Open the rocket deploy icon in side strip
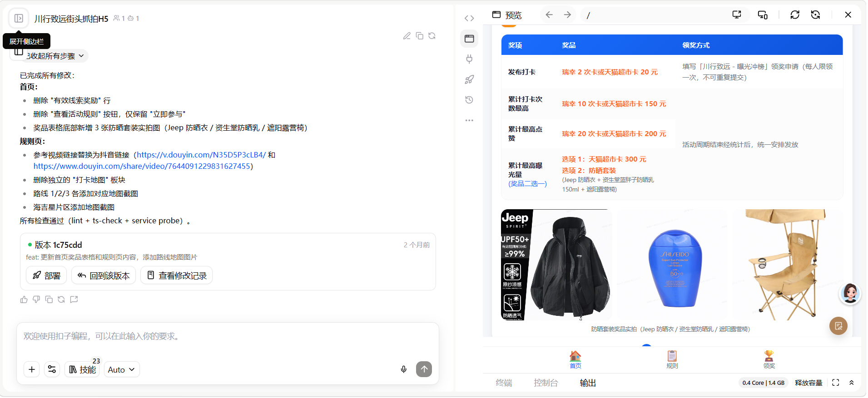Viewport: 868px width, 398px height. pyautogui.click(x=469, y=79)
